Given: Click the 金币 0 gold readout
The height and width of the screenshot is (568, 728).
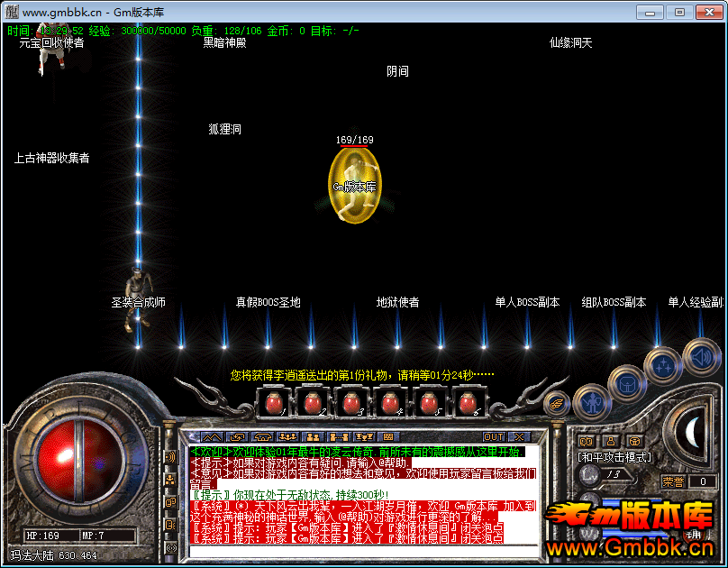Looking at the screenshot, I should [x=286, y=32].
